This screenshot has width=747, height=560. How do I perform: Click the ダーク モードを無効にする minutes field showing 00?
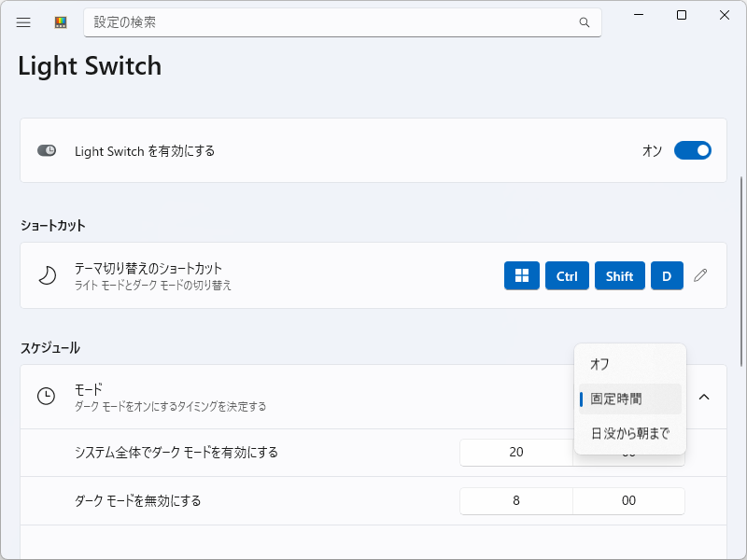click(628, 501)
